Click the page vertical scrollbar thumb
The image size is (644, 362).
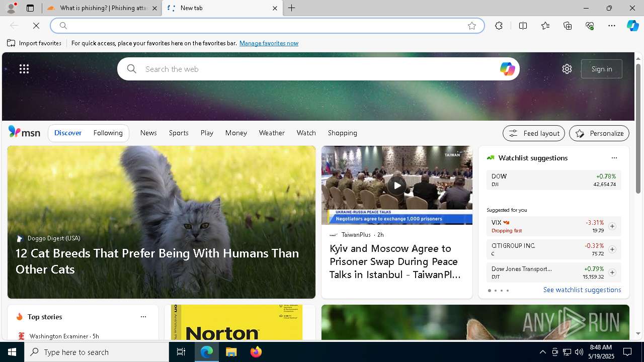(x=638, y=128)
